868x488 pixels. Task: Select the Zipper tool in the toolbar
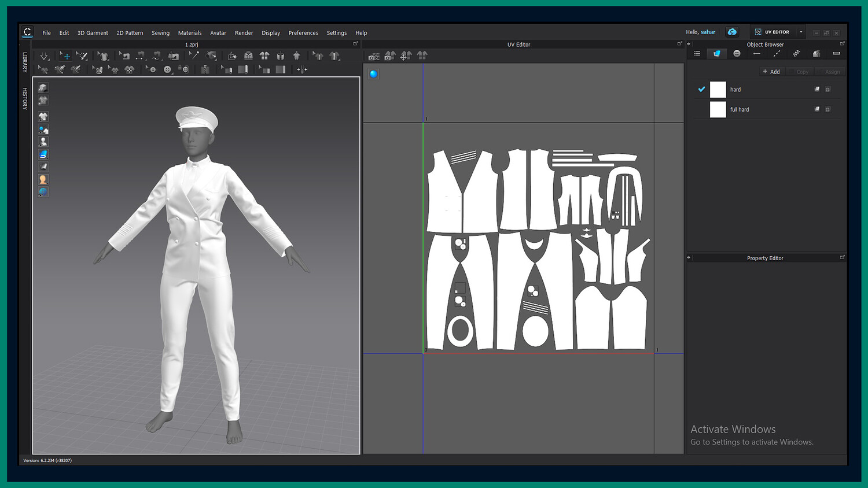pyautogui.click(x=205, y=69)
